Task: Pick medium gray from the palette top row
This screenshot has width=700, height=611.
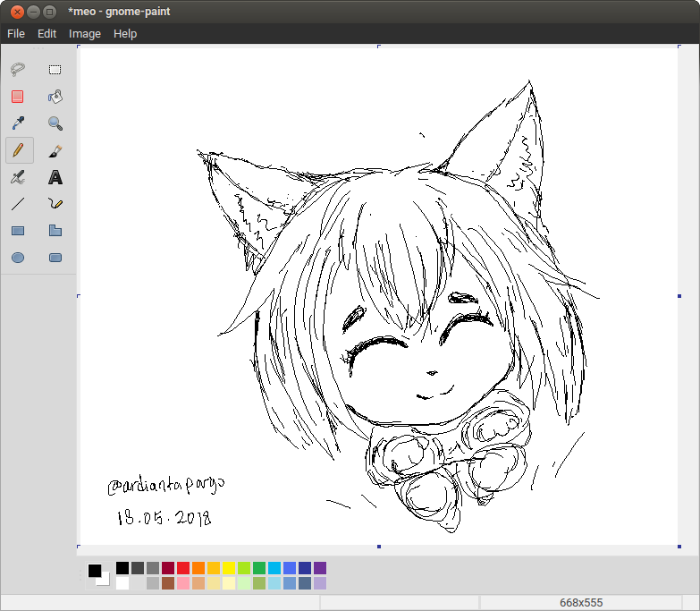Action: pos(153,568)
